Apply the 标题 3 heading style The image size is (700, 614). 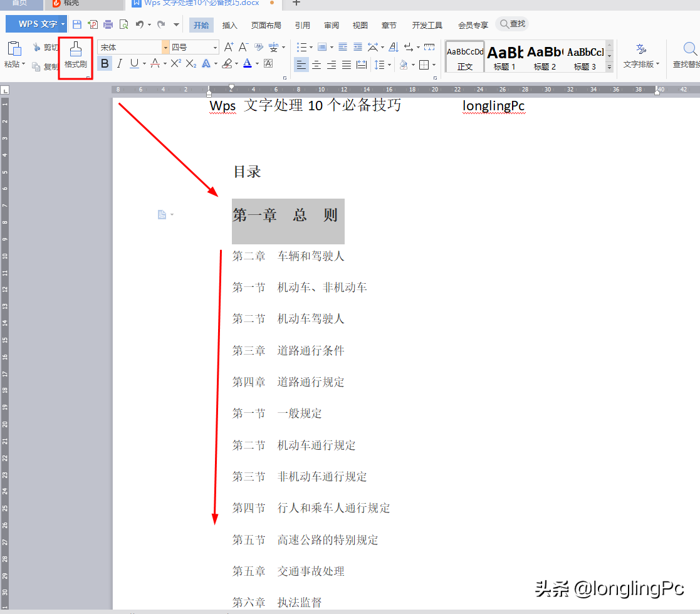(585, 57)
